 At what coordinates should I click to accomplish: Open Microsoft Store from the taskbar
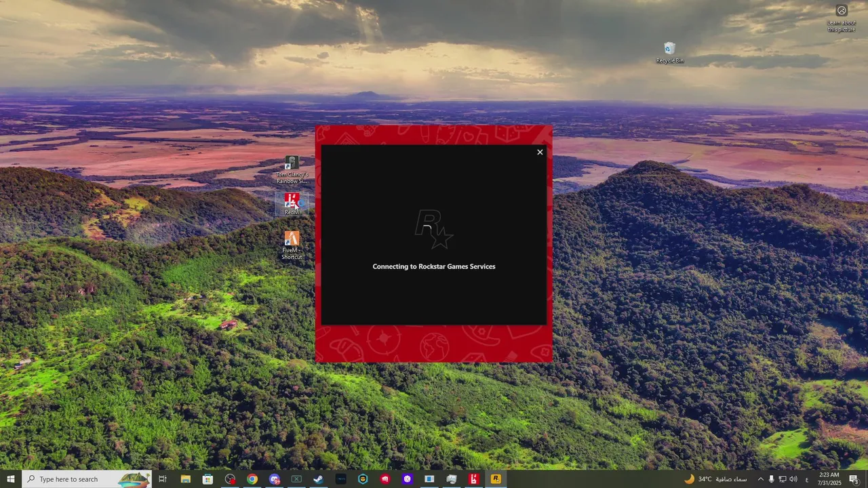(208, 479)
